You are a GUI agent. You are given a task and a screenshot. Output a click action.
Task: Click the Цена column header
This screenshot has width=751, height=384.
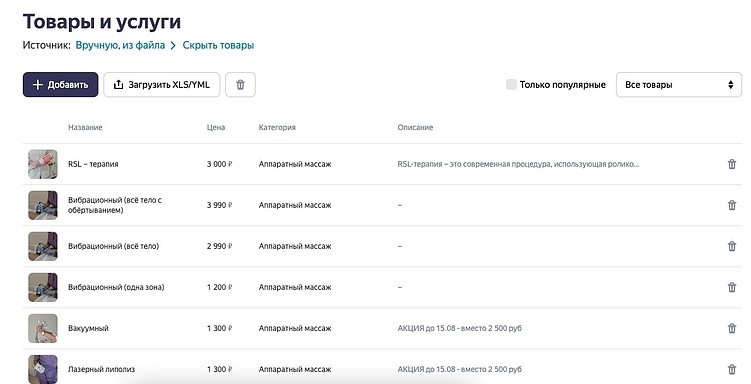(x=216, y=127)
